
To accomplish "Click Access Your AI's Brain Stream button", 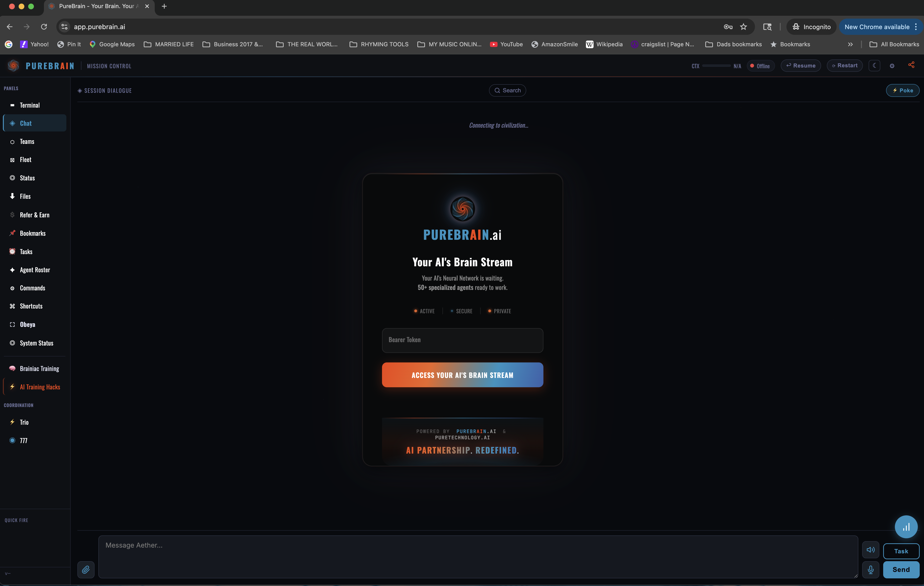I will 462,375.
